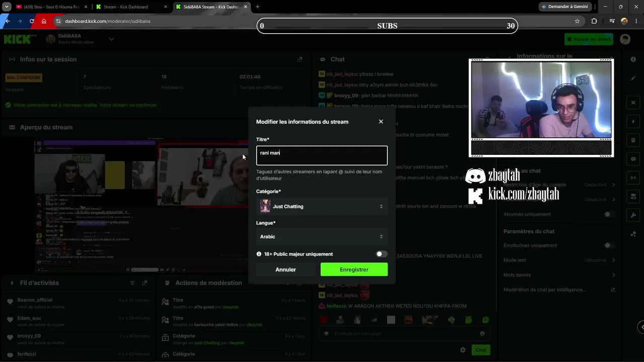Click the wrench icon in right sidebar
This screenshot has height=362, width=644.
coord(633,215)
